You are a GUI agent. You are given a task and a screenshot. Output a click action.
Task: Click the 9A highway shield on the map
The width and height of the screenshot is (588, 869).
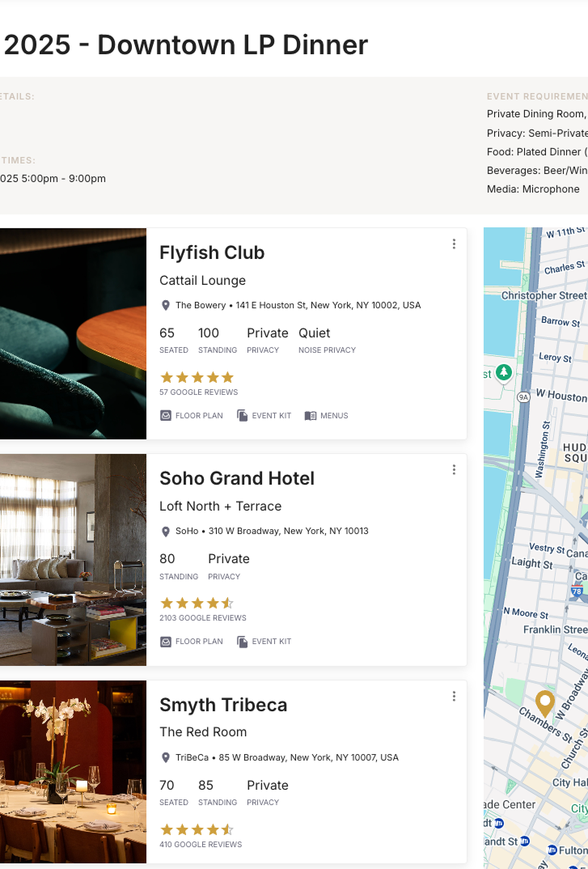point(524,396)
